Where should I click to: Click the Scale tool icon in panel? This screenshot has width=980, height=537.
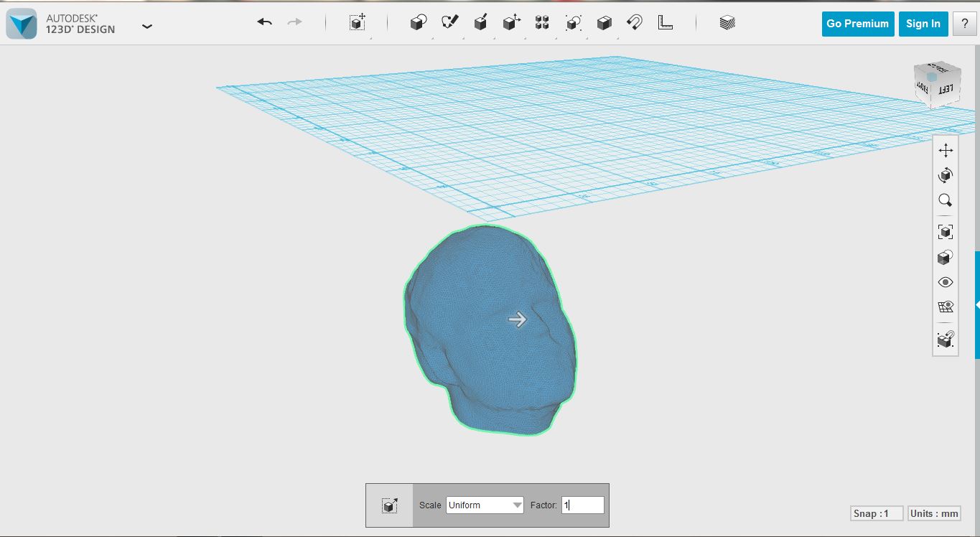click(390, 505)
